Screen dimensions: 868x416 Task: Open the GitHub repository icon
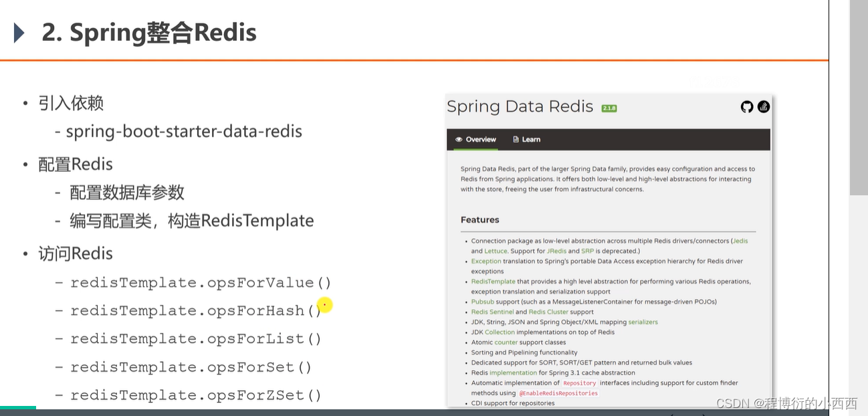(747, 106)
